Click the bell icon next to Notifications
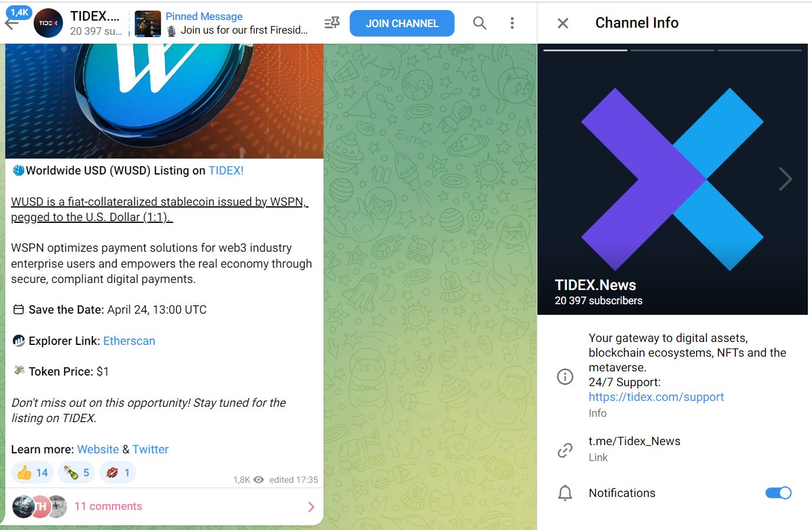The height and width of the screenshot is (530, 812). (x=565, y=493)
